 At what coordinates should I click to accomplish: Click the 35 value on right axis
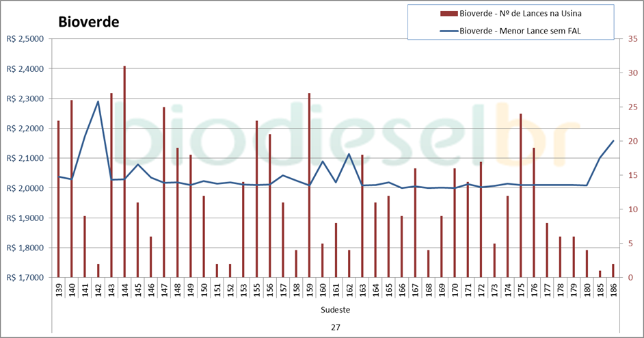click(x=632, y=39)
